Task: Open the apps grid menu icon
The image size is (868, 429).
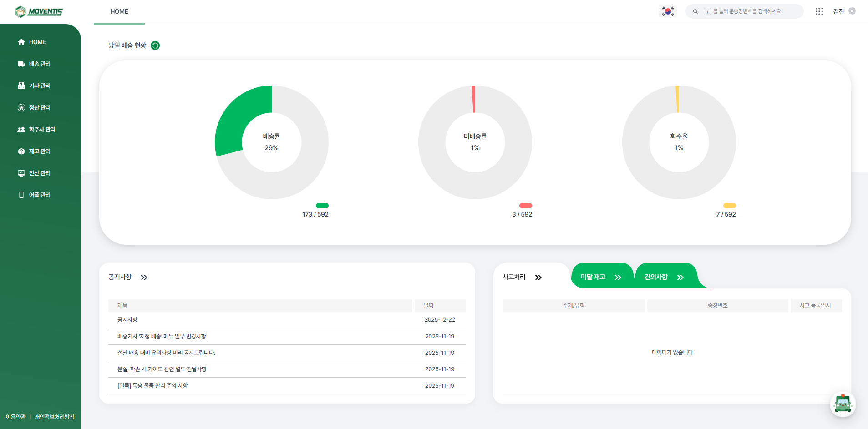Action: pos(819,11)
